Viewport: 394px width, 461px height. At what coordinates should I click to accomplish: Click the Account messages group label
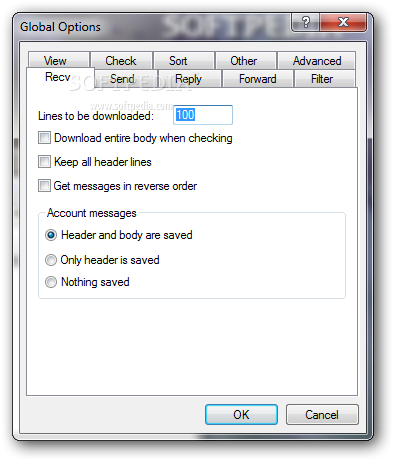[x=92, y=213]
